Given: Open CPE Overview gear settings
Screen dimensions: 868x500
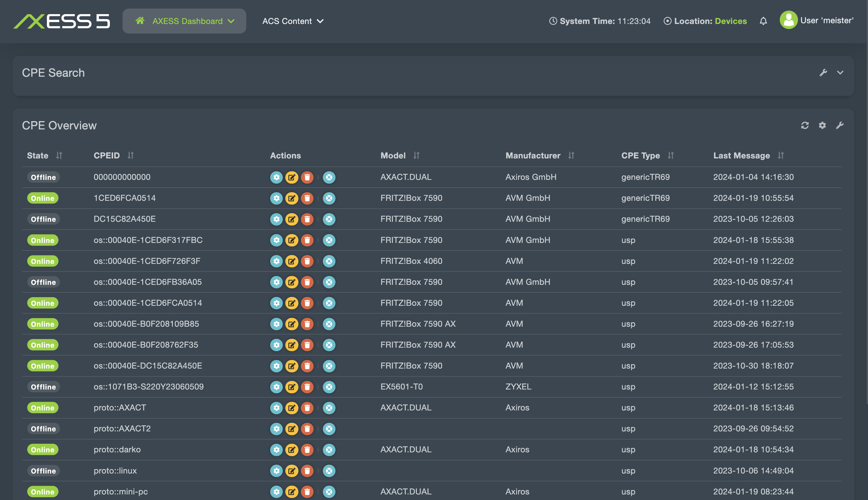Looking at the screenshot, I should tap(822, 125).
